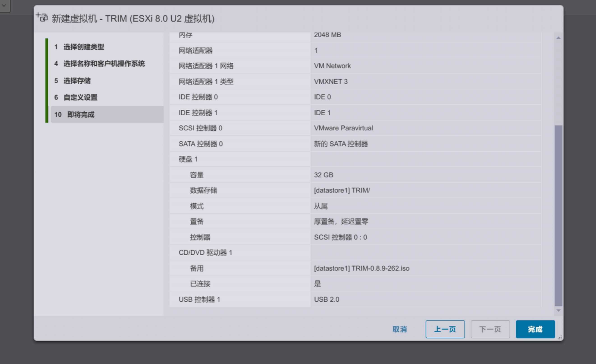Image resolution: width=596 pixels, height=364 pixels.
Task: Click the IDE 控制器 0 label
Action: pyautogui.click(x=198, y=97)
